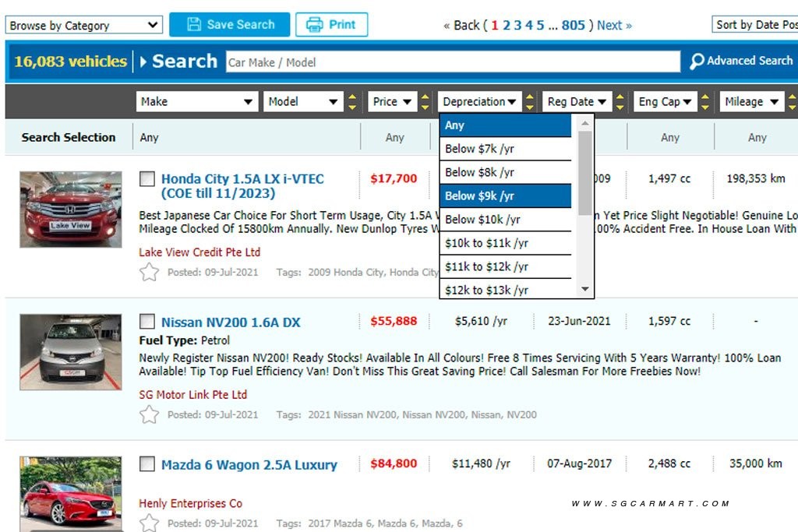This screenshot has height=532, width=798.
Task: Choose $10k to $11k /yr depreciation
Action: coord(505,243)
